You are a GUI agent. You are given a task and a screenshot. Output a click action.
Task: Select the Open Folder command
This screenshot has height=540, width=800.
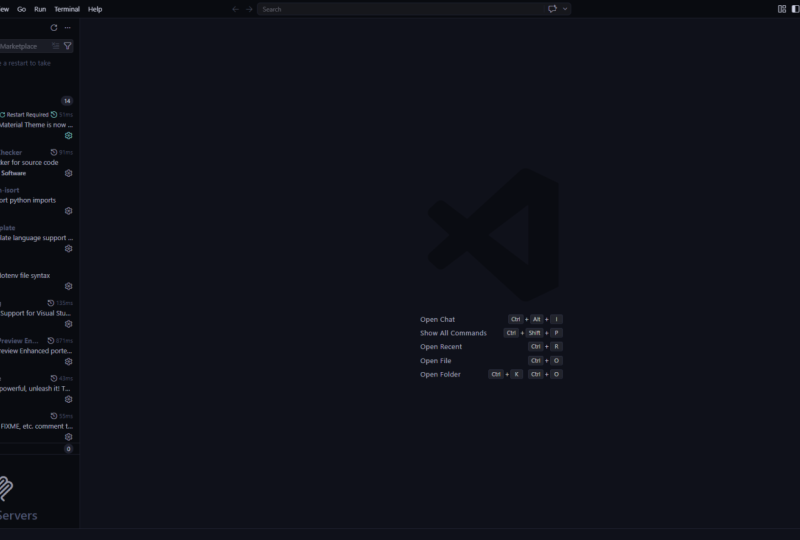(440, 374)
